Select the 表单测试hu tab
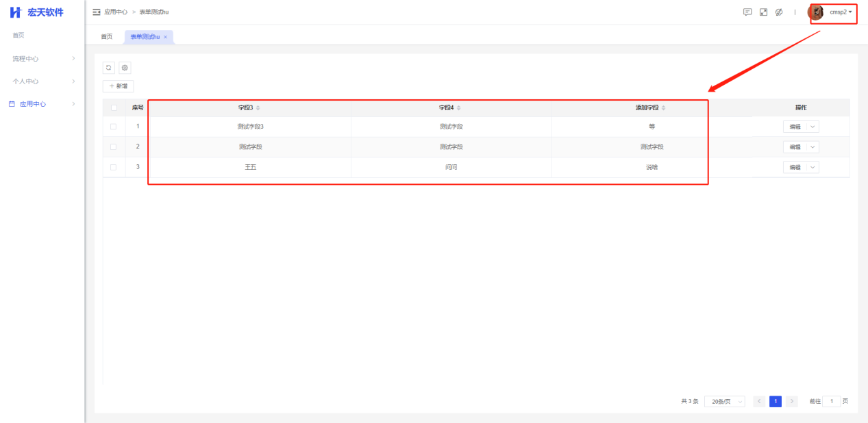 click(x=145, y=37)
